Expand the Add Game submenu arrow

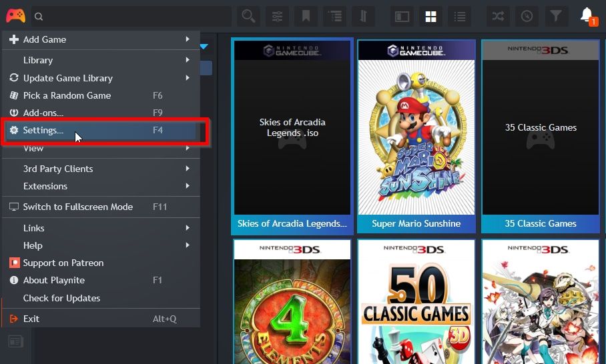[x=188, y=39]
